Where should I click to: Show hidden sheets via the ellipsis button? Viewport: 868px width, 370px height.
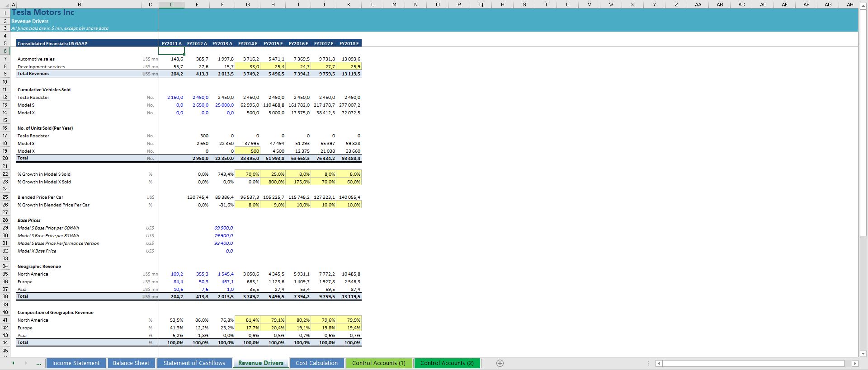[38, 364]
